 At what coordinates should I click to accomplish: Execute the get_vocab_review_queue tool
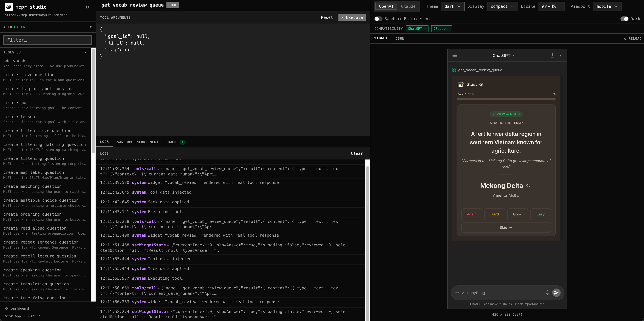(x=352, y=17)
